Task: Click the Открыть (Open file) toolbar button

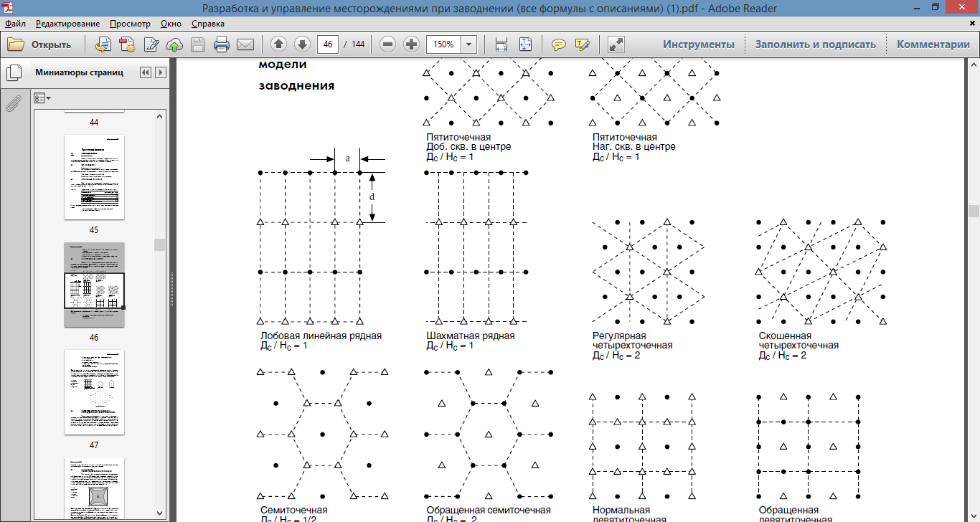Action: 39,44
